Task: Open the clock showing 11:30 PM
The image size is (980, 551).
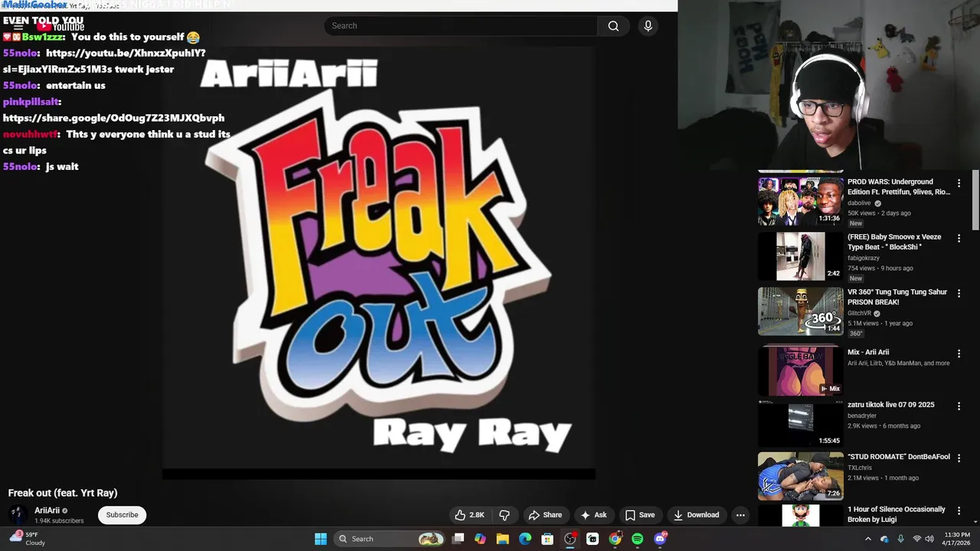Action: pos(957,539)
